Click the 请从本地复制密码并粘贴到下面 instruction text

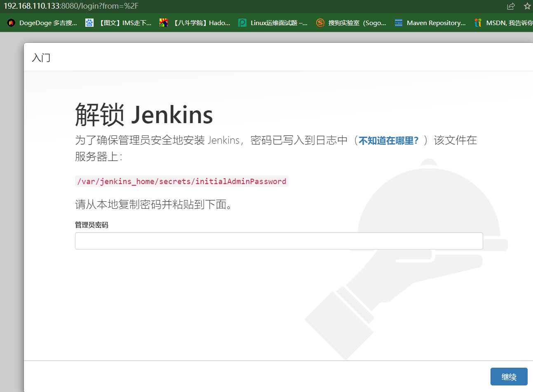[x=153, y=204]
